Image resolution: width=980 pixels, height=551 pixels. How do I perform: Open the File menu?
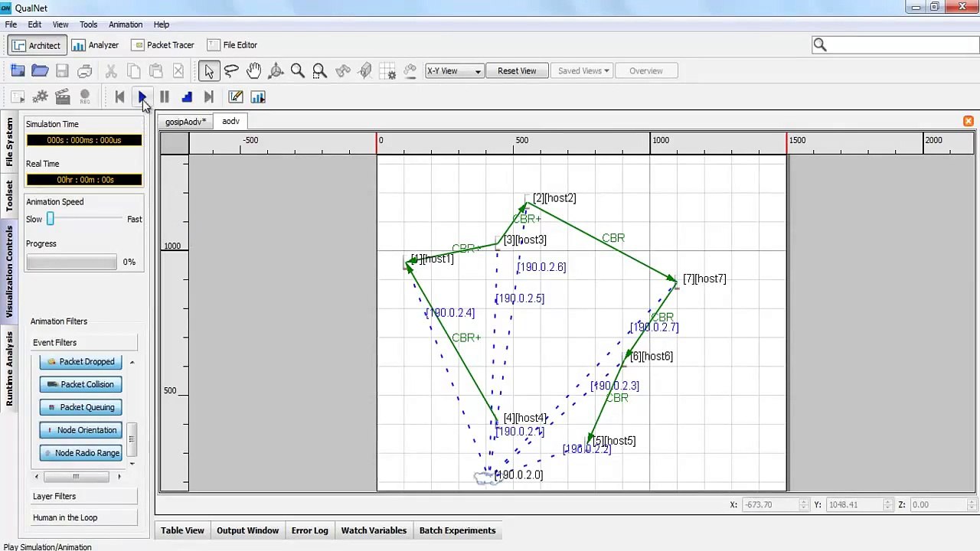[11, 24]
